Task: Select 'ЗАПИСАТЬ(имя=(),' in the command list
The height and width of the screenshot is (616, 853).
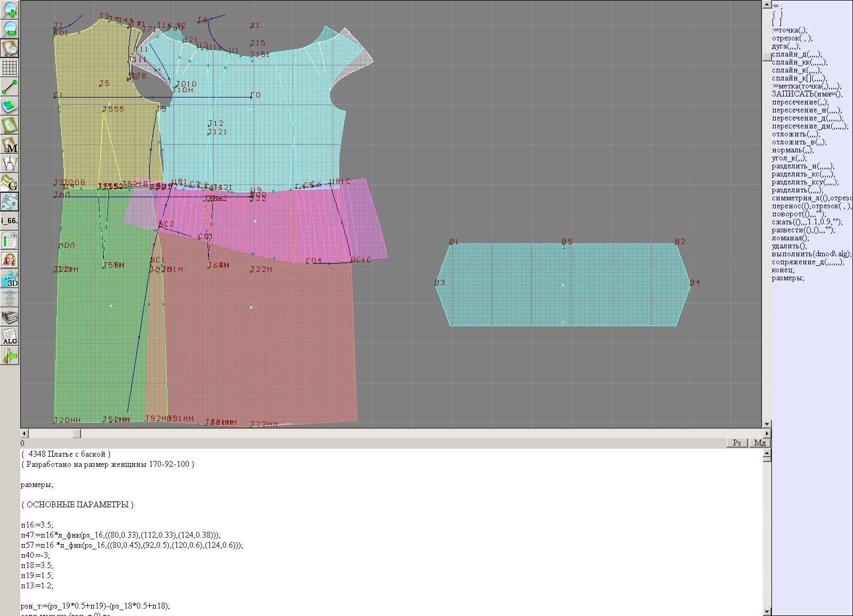Action: (807, 94)
